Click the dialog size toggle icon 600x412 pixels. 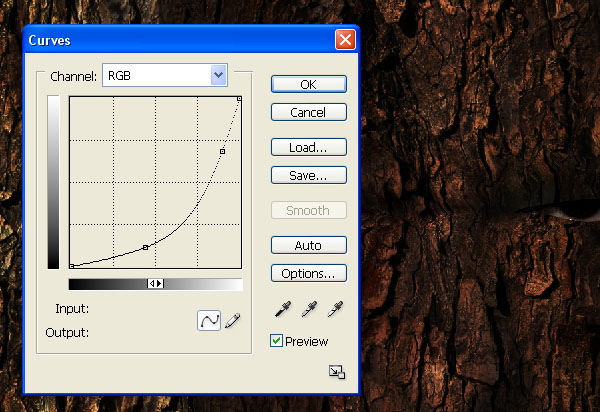pyautogui.click(x=337, y=372)
